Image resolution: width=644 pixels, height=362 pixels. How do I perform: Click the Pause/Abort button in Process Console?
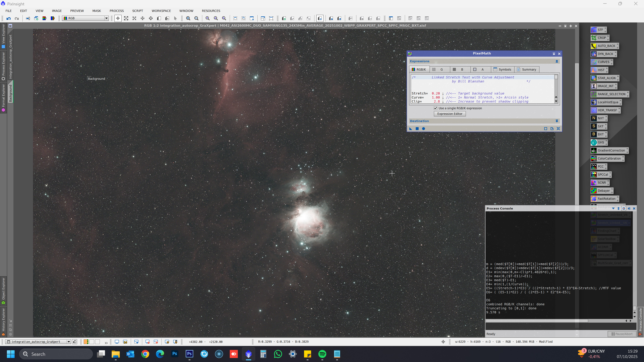click(622, 334)
